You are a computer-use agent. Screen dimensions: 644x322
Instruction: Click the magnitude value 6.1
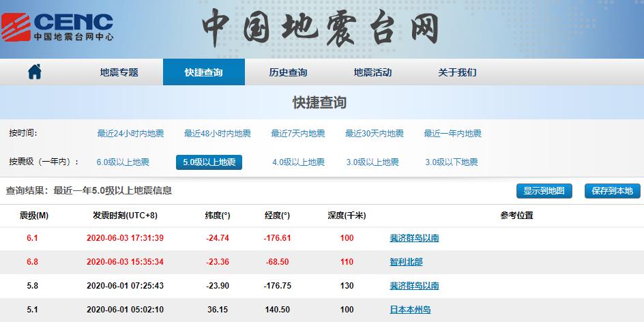(x=33, y=238)
